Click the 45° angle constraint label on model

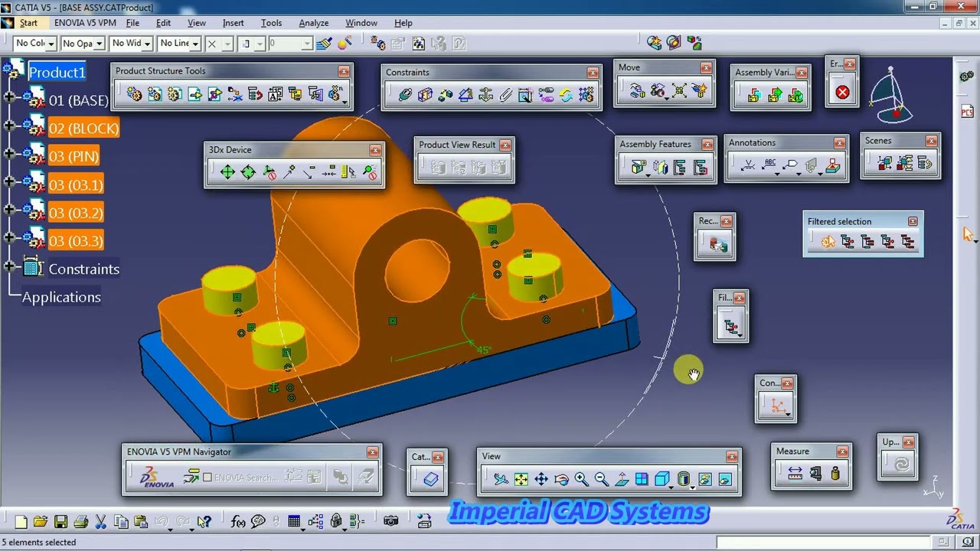[484, 350]
